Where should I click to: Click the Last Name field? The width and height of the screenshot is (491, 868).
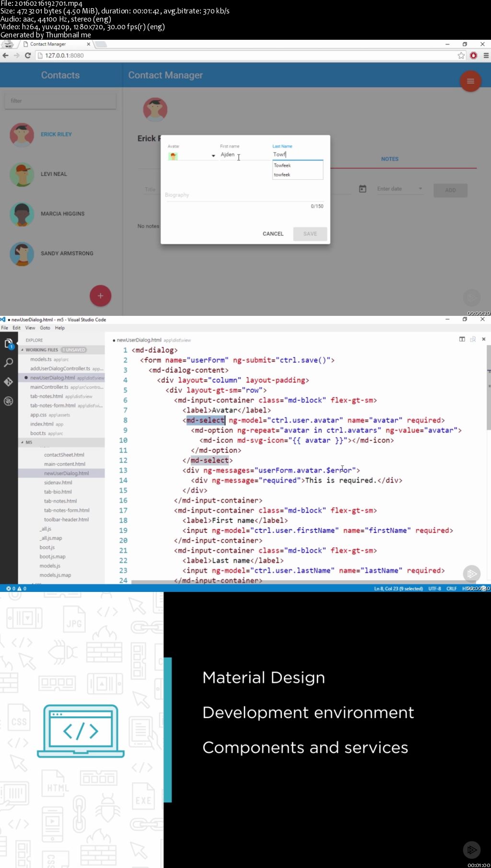coord(298,154)
